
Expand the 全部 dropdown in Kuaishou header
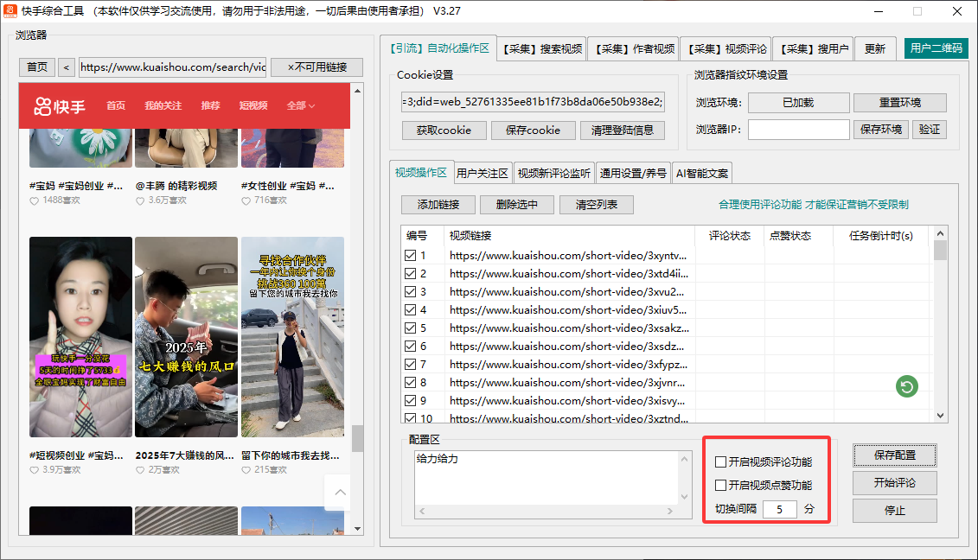pyautogui.click(x=300, y=106)
